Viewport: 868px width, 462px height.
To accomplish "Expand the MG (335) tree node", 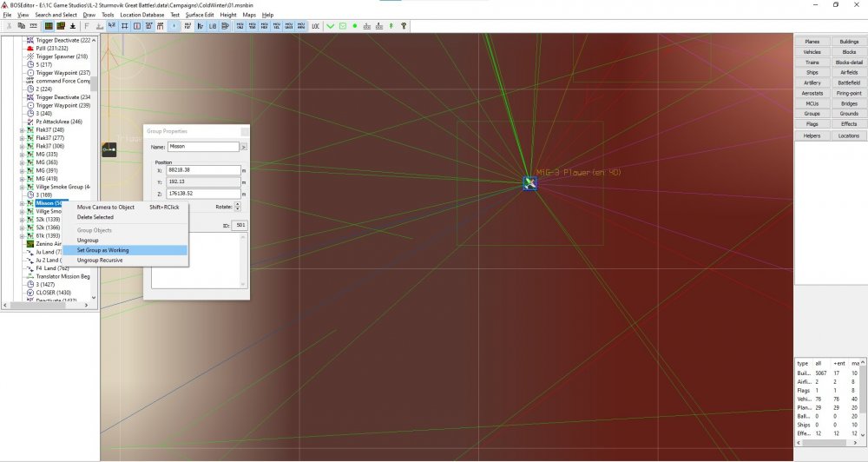I will point(22,155).
